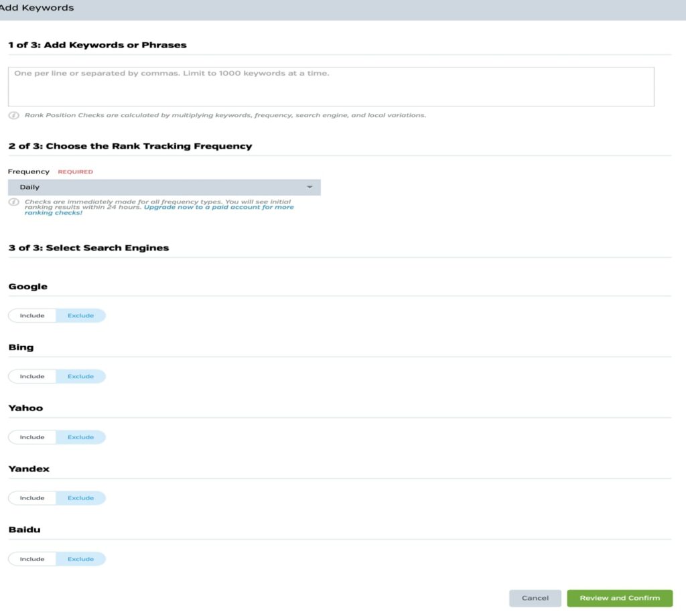Select Include for Yahoo

coord(32,437)
